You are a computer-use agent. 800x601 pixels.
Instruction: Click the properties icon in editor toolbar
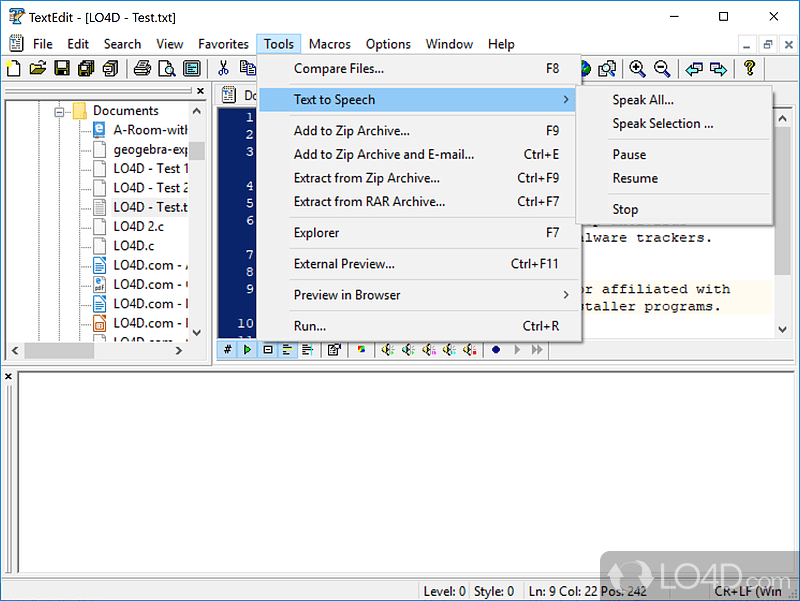click(334, 349)
